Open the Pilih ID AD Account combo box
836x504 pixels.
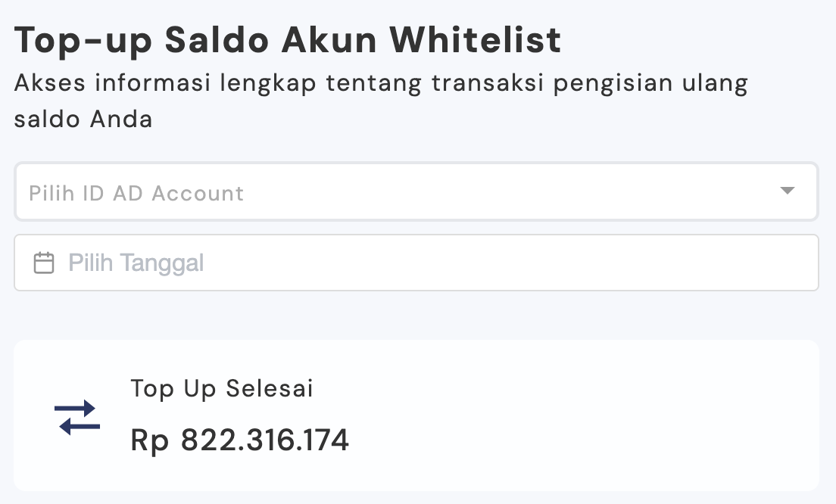416,192
